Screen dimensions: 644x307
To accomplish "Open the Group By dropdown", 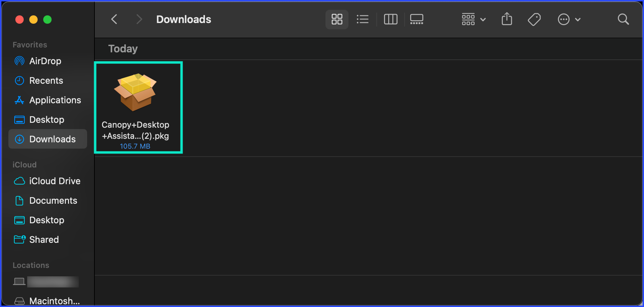I will tap(474, 19).
